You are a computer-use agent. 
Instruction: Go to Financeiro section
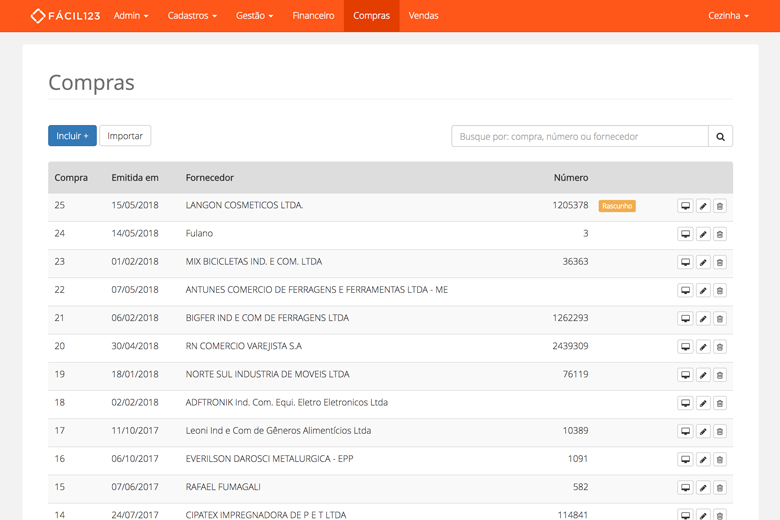pyautogui.click(x=313, y=16)
